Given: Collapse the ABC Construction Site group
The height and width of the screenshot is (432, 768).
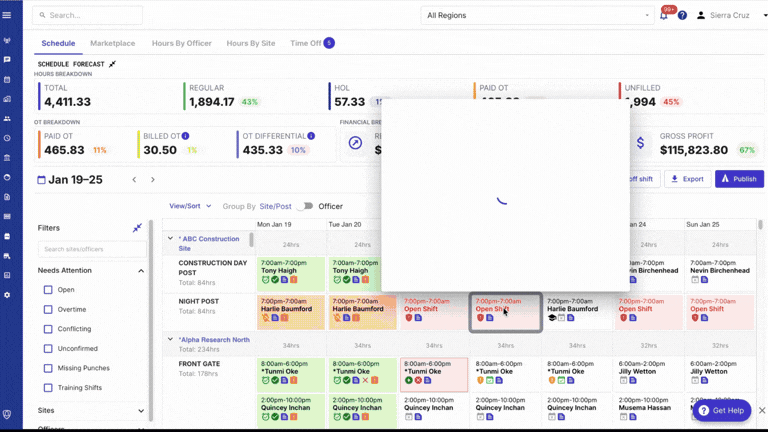Looking at the screenshot, I should click(x=170, y=239).
